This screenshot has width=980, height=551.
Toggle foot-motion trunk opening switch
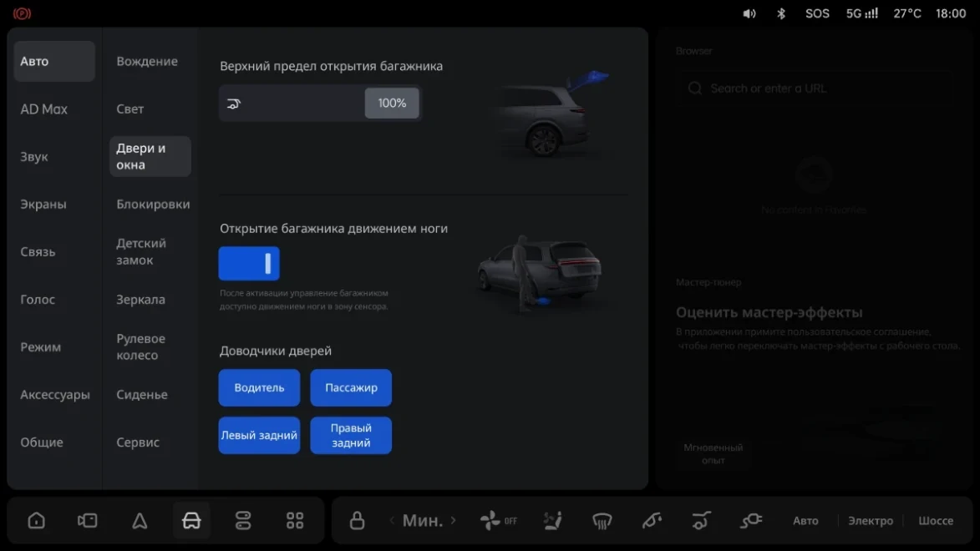249,264
